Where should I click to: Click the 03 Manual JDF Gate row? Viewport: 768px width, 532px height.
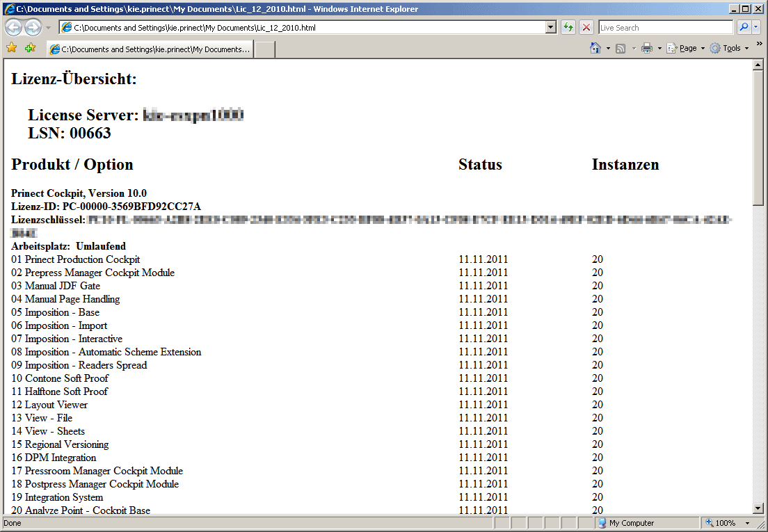click(56, 285)
